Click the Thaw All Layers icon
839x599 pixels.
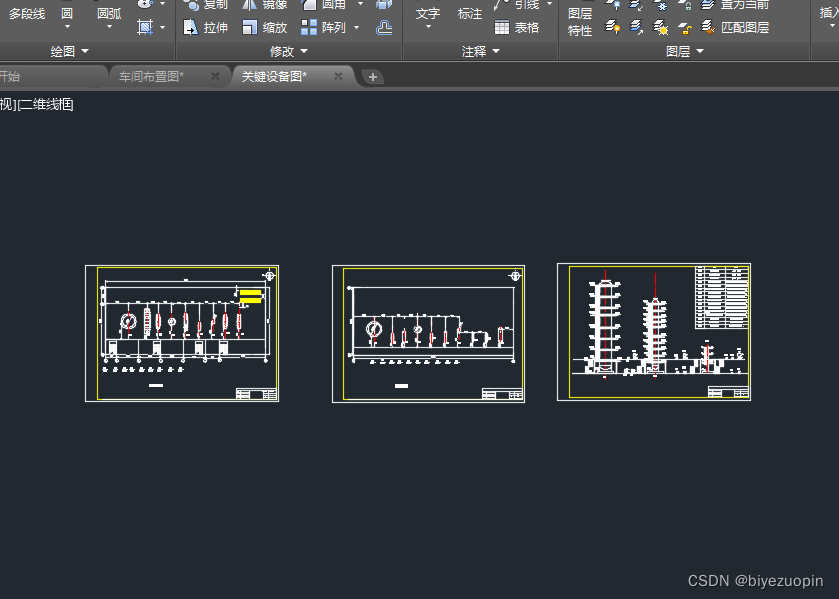661,27
